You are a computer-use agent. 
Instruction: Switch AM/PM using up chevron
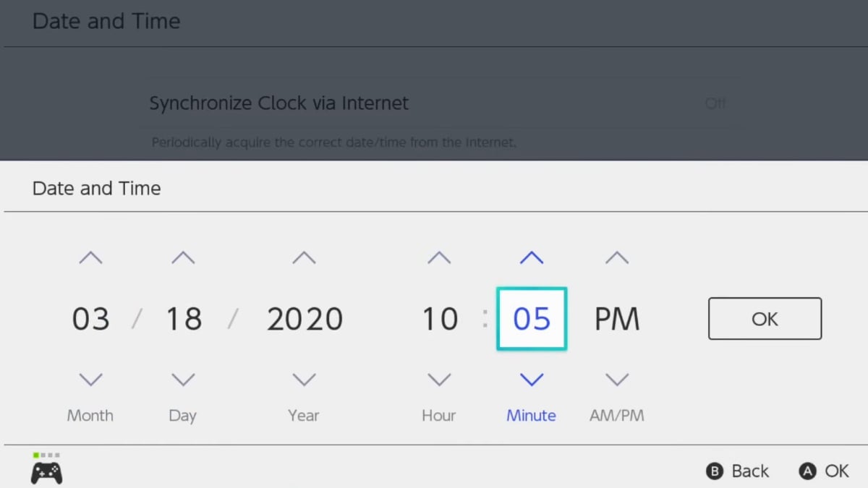(617, 257)
